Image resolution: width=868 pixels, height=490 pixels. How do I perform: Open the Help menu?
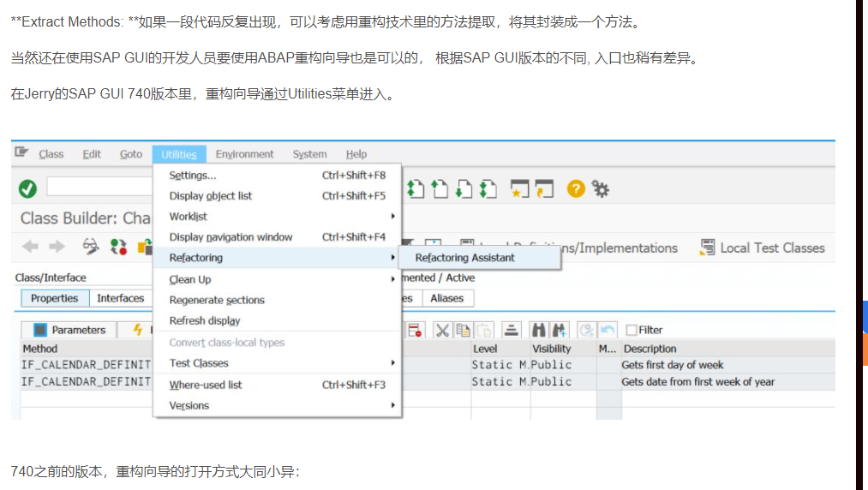[x=356, y=154]
